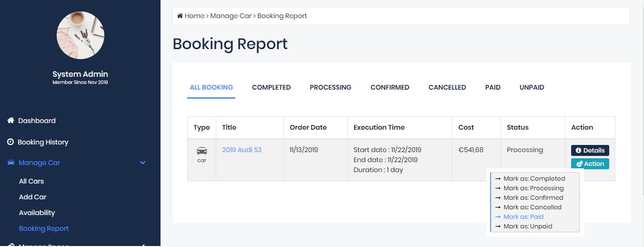Image resolution: width=644 pixels, height=247 pixels.
Task: Click the Booking History clock icon
Action: click(x=10, y=142)
